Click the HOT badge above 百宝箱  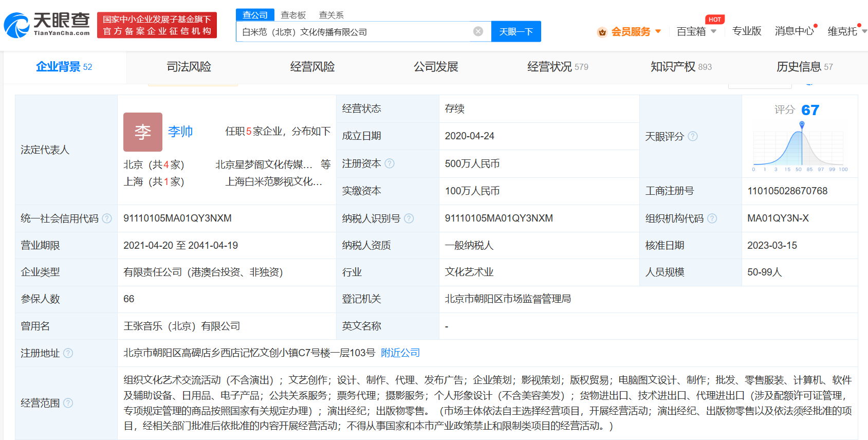point(715,20)
